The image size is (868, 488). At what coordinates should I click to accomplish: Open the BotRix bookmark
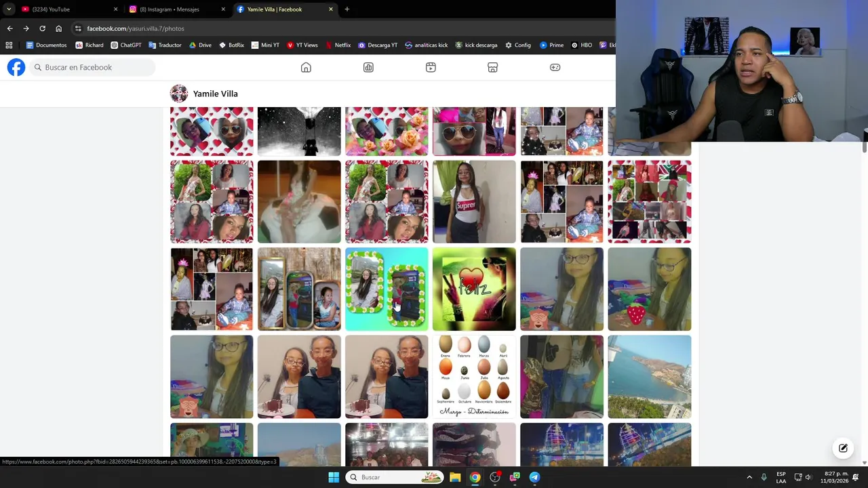231,45
